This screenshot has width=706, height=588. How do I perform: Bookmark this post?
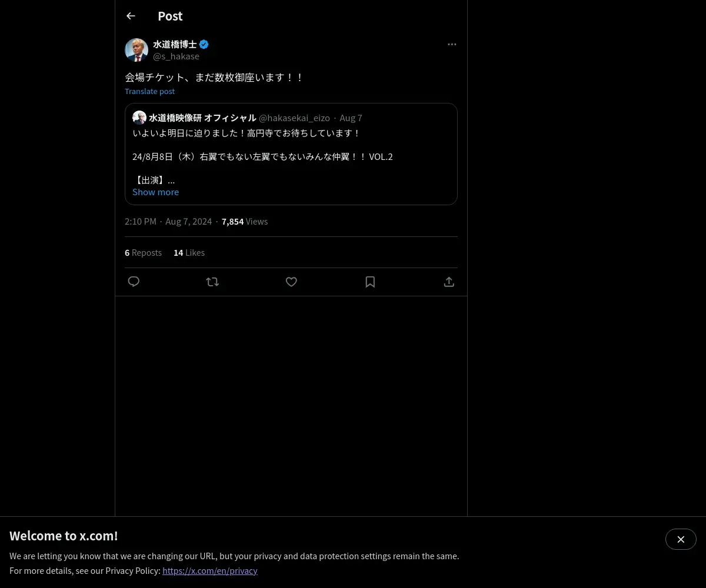370,282
